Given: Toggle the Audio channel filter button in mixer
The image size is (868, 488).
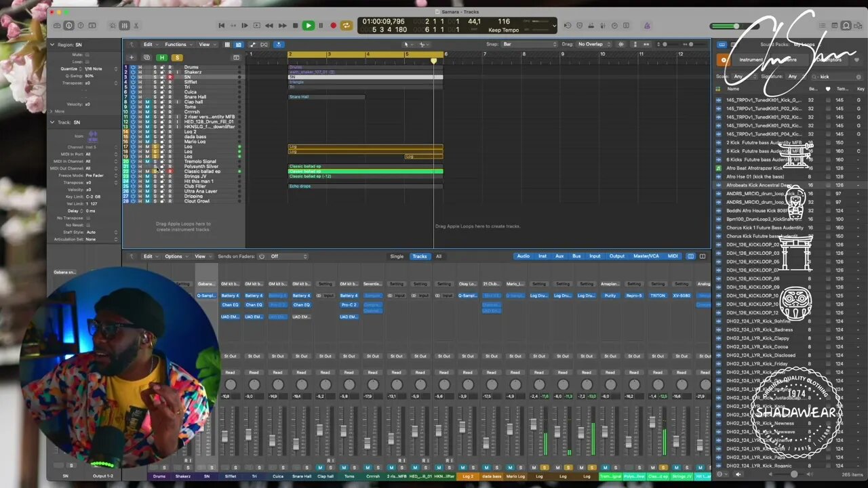Looking at the screenshot, I should pos(524,256).
